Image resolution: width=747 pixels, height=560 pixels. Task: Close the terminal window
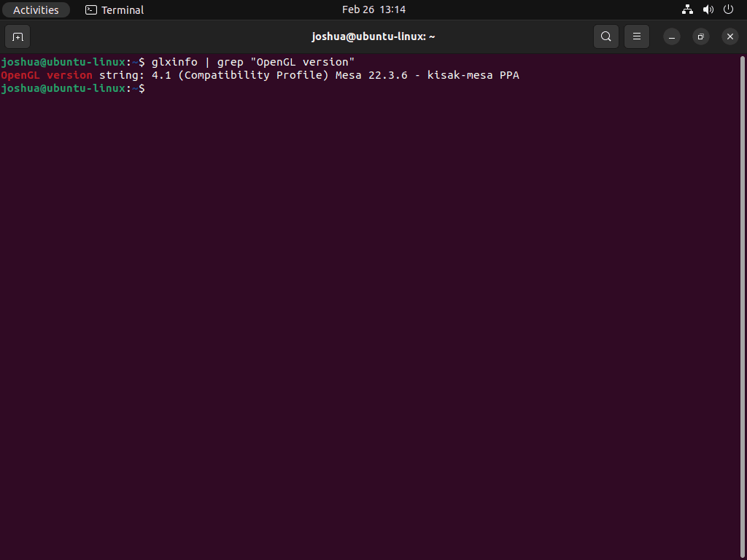(x=729, y=36)
